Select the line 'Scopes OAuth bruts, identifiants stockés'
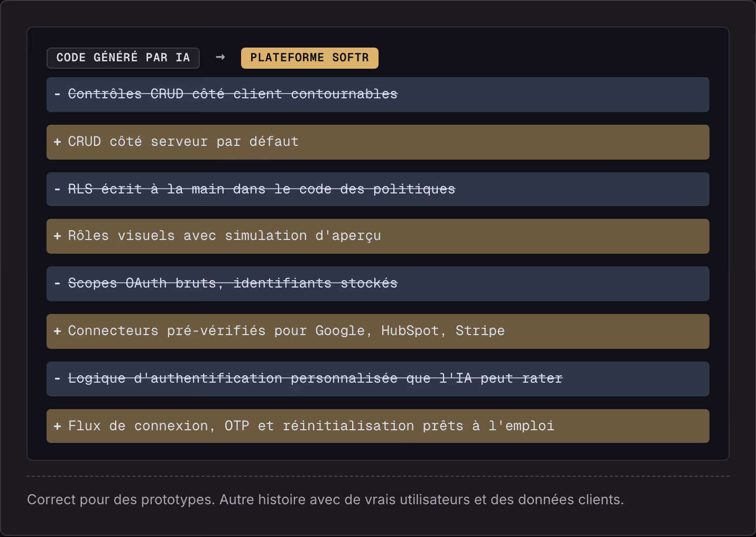The width and height of the screenshot is (756, 537). [378, 284]
